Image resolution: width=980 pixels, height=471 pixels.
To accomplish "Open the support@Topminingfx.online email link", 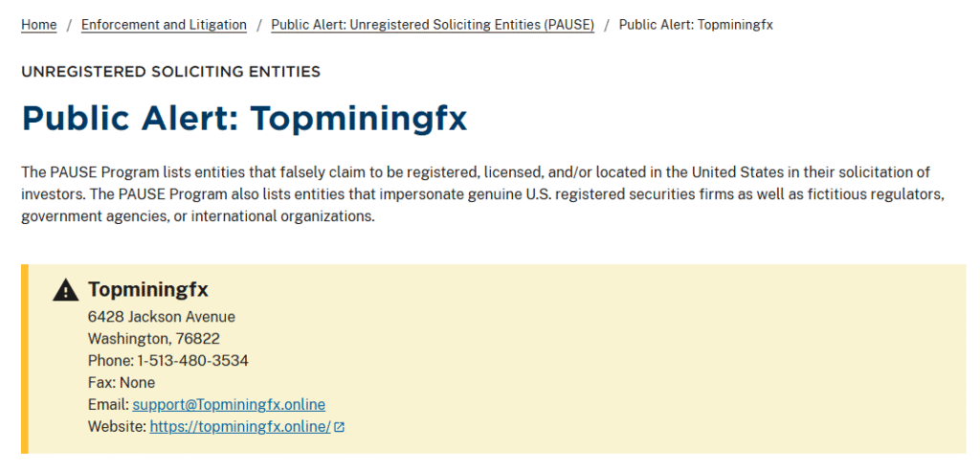I will tap(229, 405).
